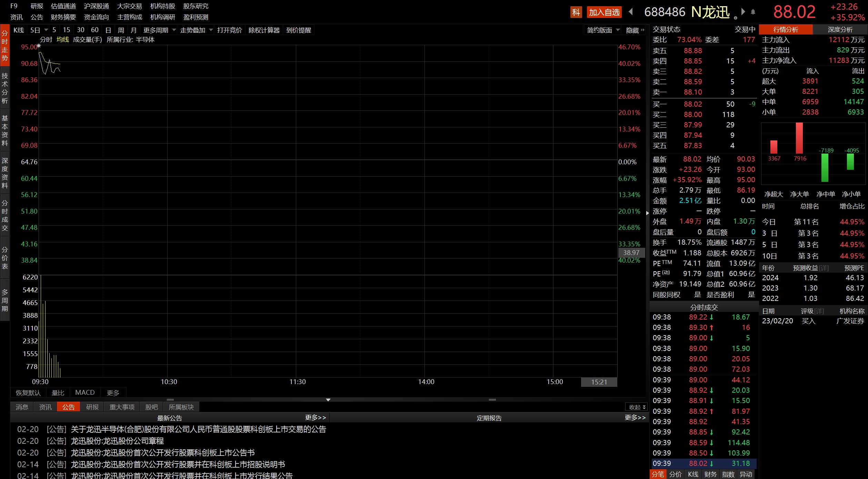The height and width of the screenshot is (479, 868).
Task: Go to next stock with right arrow
Action: [743, 12]
